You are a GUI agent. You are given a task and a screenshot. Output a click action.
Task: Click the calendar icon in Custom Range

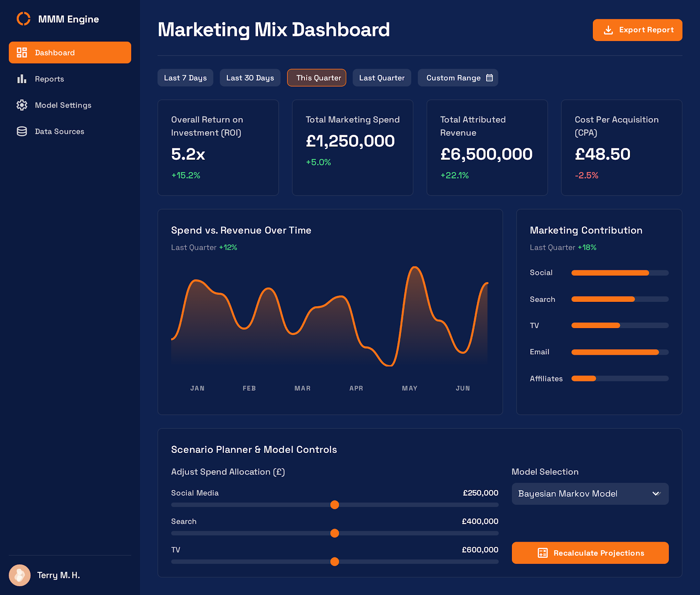(490, 78)
